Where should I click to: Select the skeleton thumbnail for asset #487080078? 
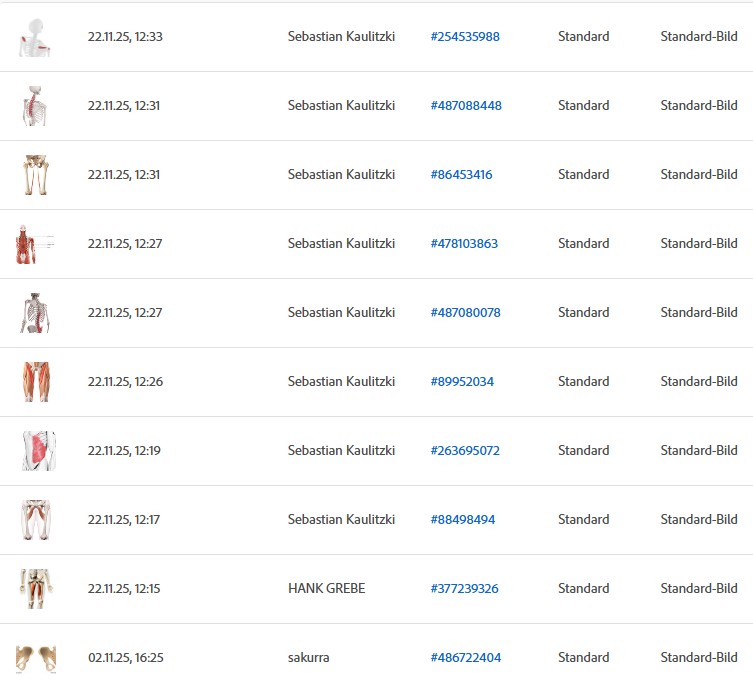[x=36, y=313]
